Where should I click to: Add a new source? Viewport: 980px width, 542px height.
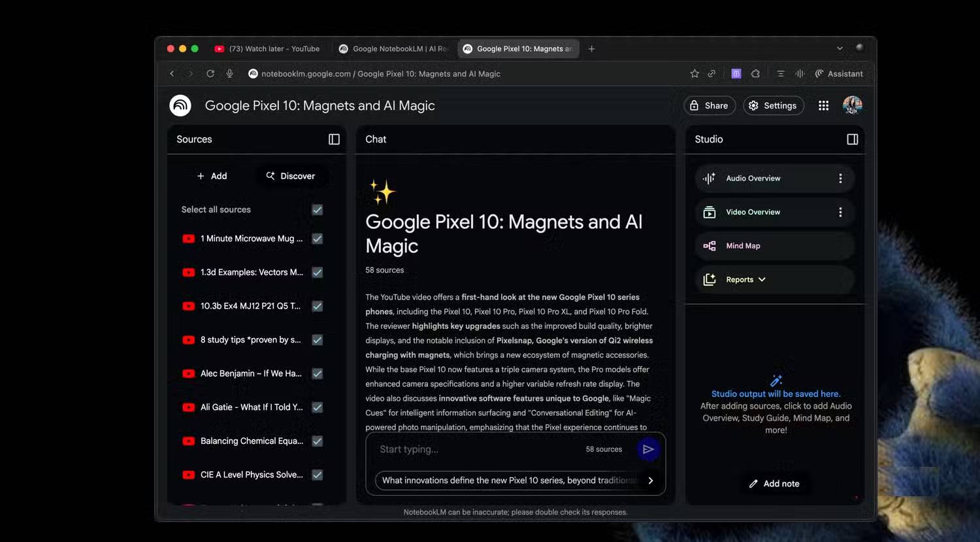(x=212, y=176)
